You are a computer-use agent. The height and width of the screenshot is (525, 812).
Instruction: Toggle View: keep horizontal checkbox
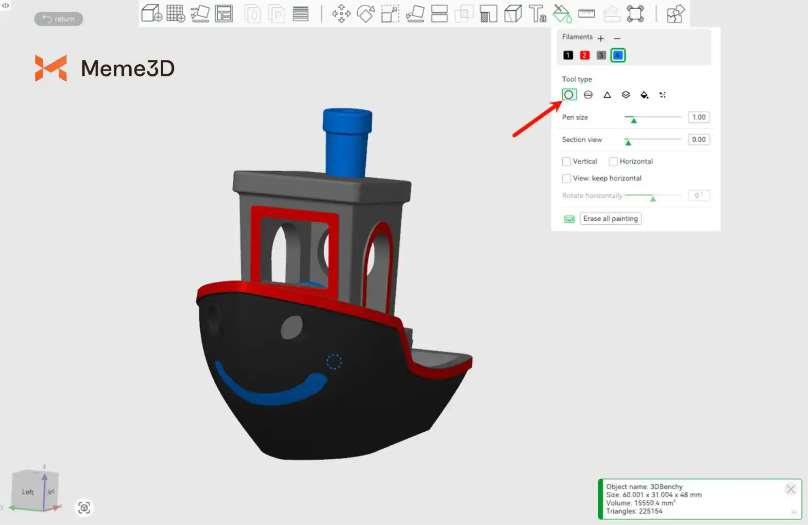[567, 178]
